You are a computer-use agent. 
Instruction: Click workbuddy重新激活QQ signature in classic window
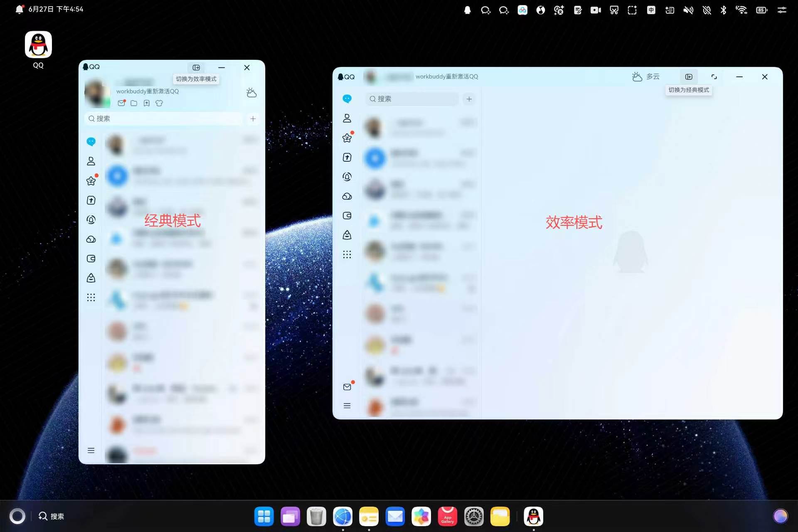(x=148, y=91)
